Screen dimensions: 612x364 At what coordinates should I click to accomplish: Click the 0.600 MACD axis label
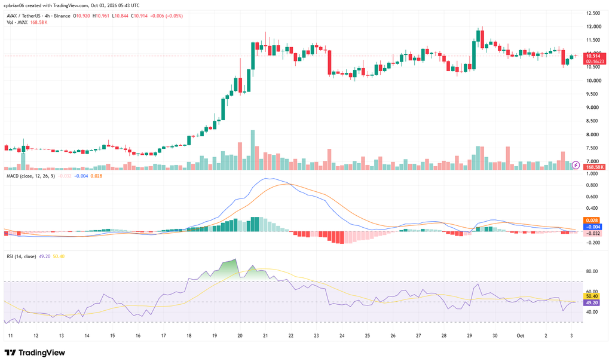[x=592, y=197]
